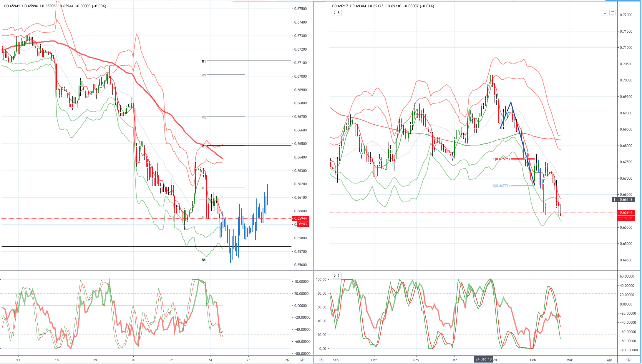Click 'Nov' on the right time axis
The width and height of the screenshot is (642, 364).
pyautogui.click(x=416, y=360)
